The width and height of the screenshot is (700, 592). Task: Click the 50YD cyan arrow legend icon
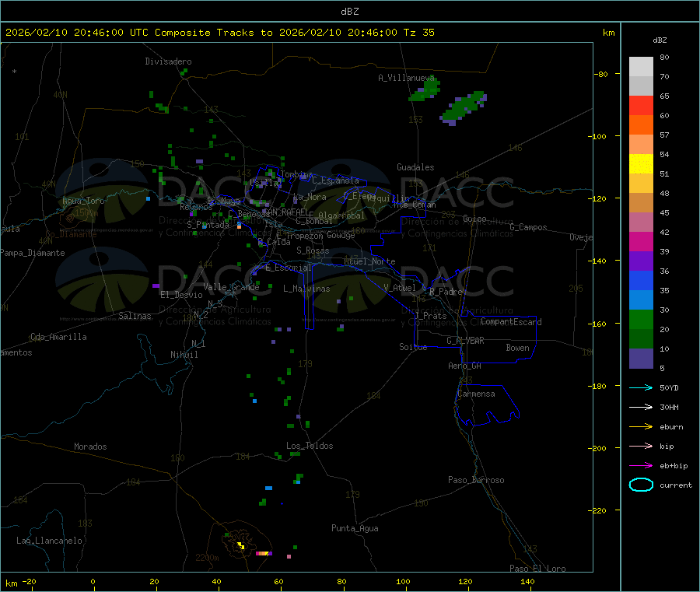click(x=641, y=387)
